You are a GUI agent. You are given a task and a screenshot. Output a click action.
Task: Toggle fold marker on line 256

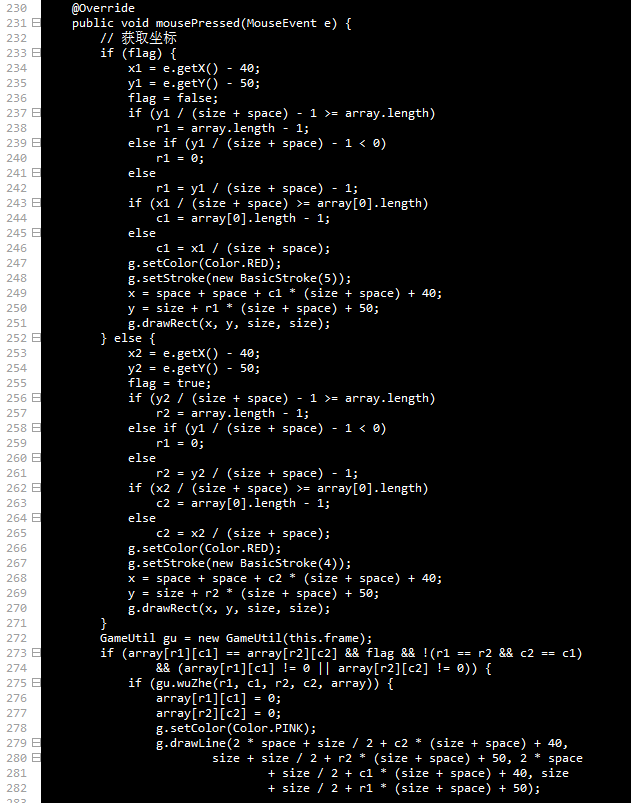coord(36,397)
